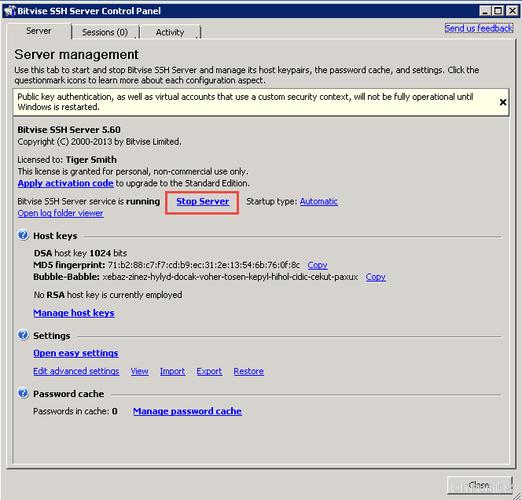
Task: Click Apply activation code link
Action: [65, 183]
